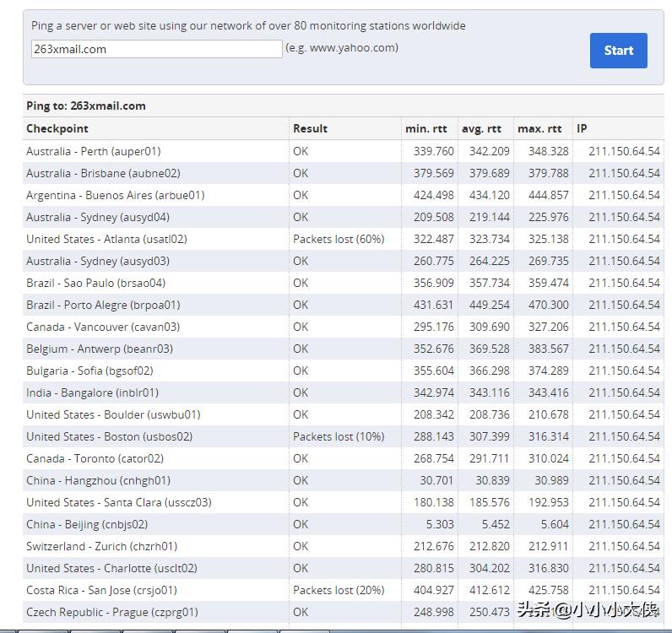
Task: Click the Brazil - Porto Alegre (brpoa01) row
Action: [x=103, y=305]
